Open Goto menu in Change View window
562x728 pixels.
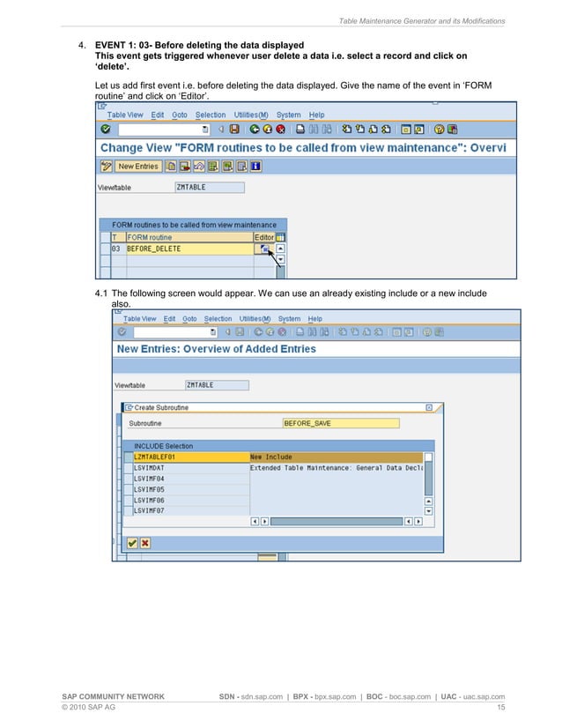(180, 115)
